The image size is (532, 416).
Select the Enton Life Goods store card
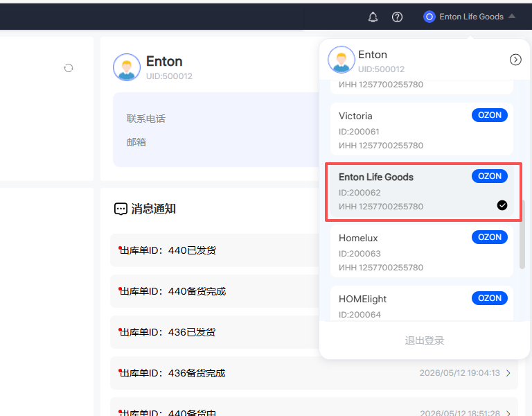coord(422,191)
